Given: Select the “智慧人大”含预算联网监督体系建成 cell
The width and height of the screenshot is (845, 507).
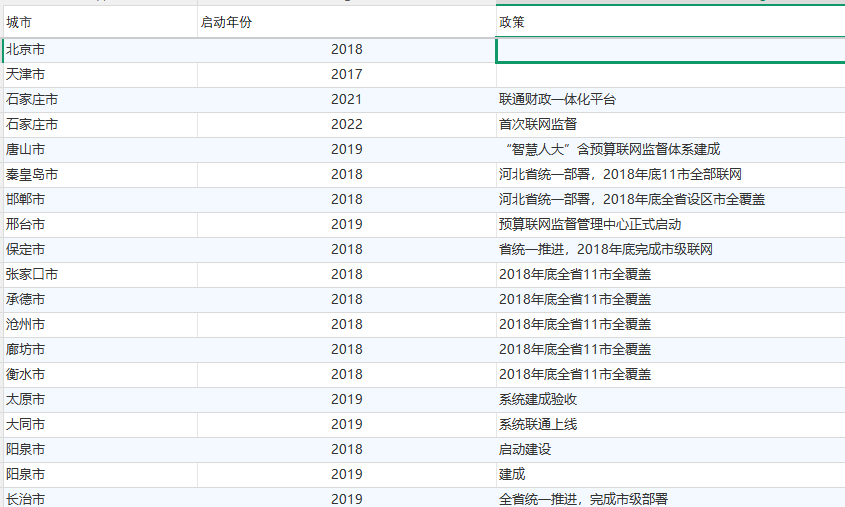Looking at the screenshot, I should pyautogui.click(x=670, y=150).
